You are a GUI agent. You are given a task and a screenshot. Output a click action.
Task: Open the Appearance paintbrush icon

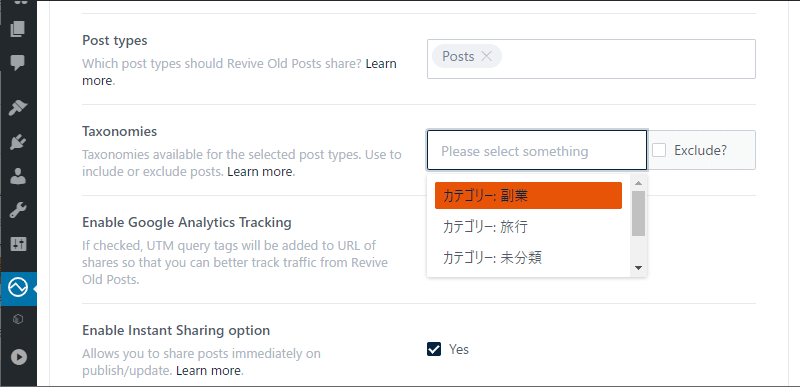[x=18, y=108]
